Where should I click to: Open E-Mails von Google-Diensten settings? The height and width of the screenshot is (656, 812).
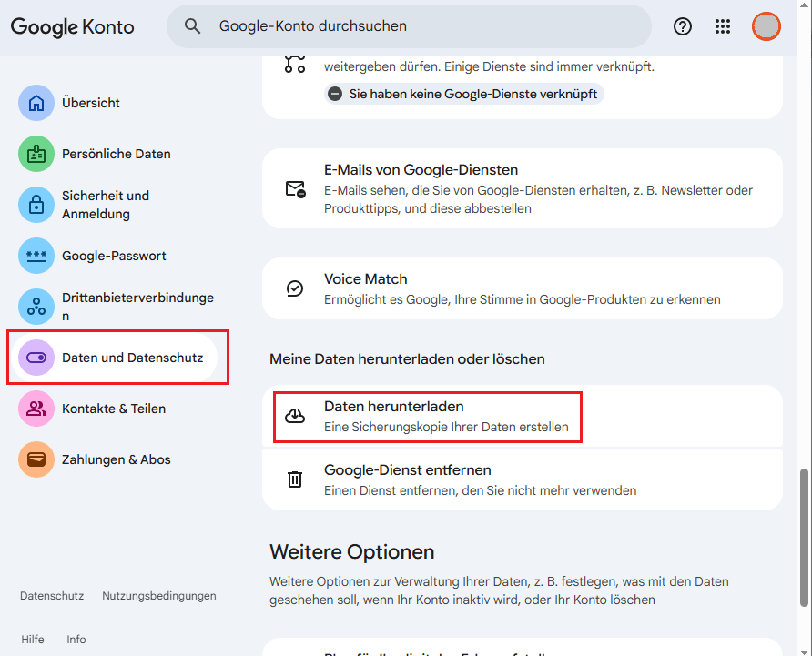coord(522,188)
